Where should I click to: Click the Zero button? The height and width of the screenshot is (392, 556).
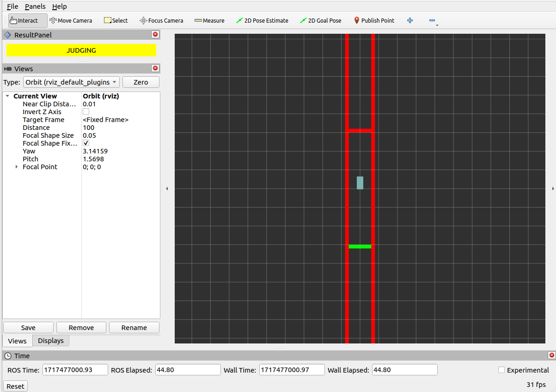[141, 82]
